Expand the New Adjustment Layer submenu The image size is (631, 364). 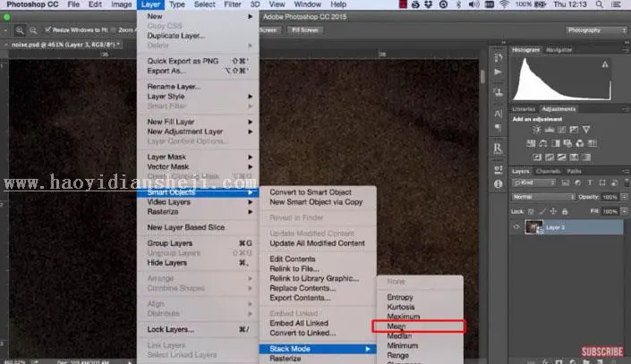click(198, 131)
